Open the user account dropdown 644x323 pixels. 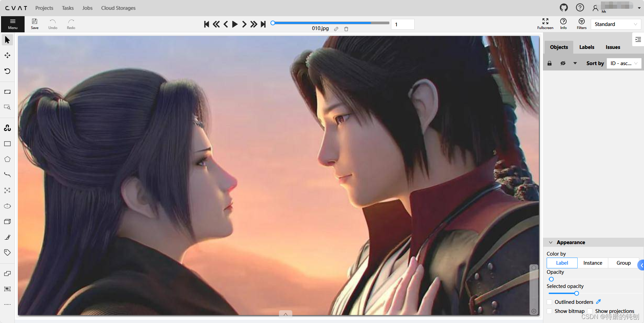point(616,7)
